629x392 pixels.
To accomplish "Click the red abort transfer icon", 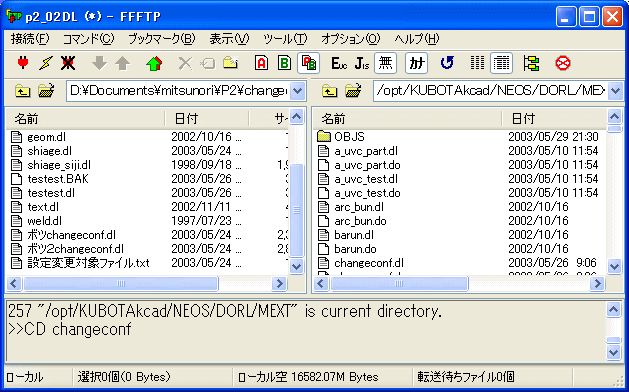I will point(563,63).
